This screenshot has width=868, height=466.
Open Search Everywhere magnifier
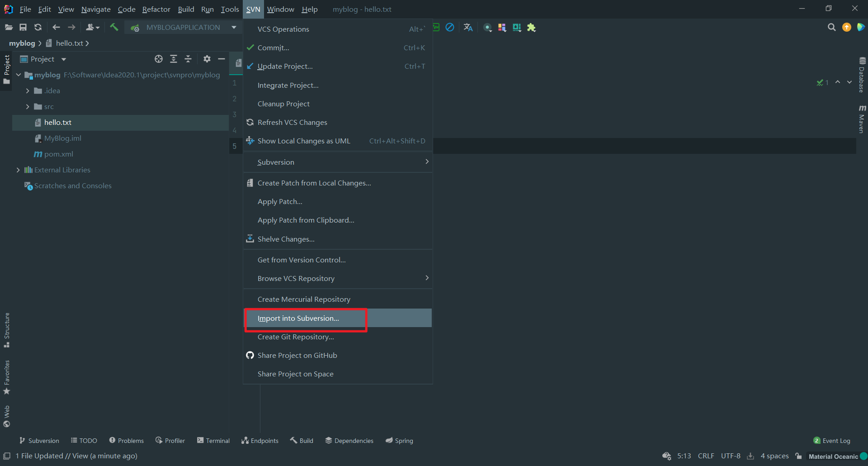[x=831, y=28]
